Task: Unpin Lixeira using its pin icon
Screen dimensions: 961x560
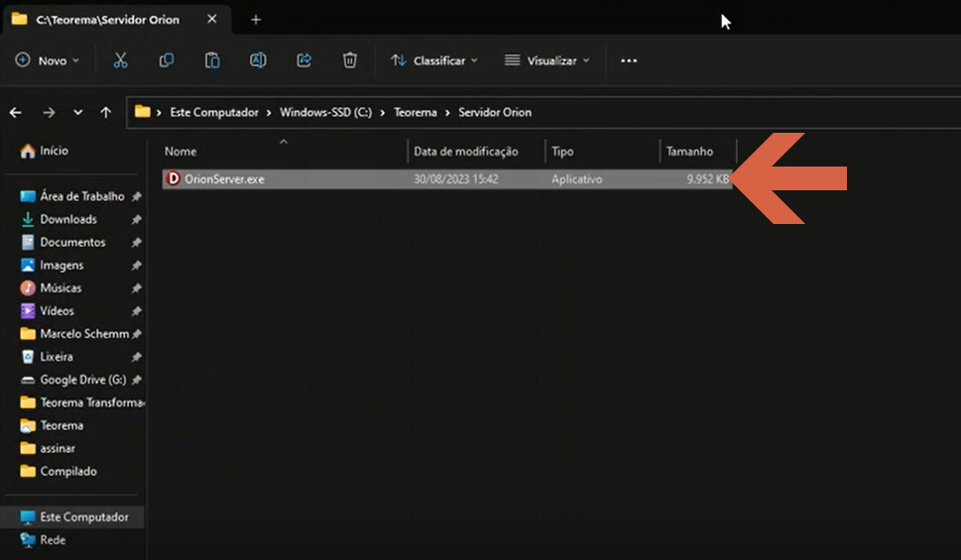Action: pos(136,357)
